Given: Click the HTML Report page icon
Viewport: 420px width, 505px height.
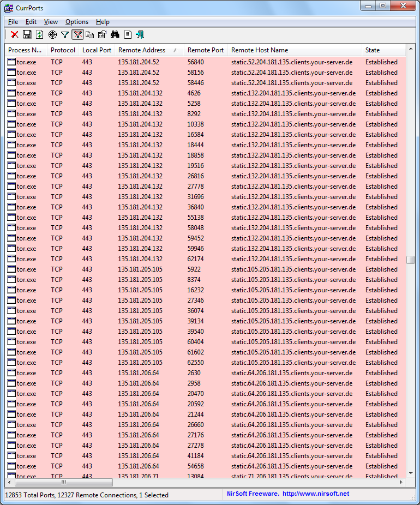Looking at the screenshot, I should (x=128, y=34).
